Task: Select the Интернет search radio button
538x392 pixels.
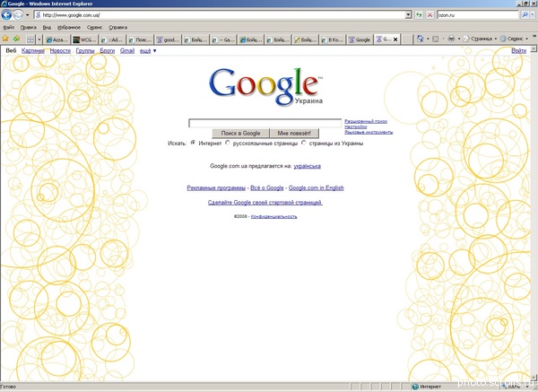Action: coord(193,143)
